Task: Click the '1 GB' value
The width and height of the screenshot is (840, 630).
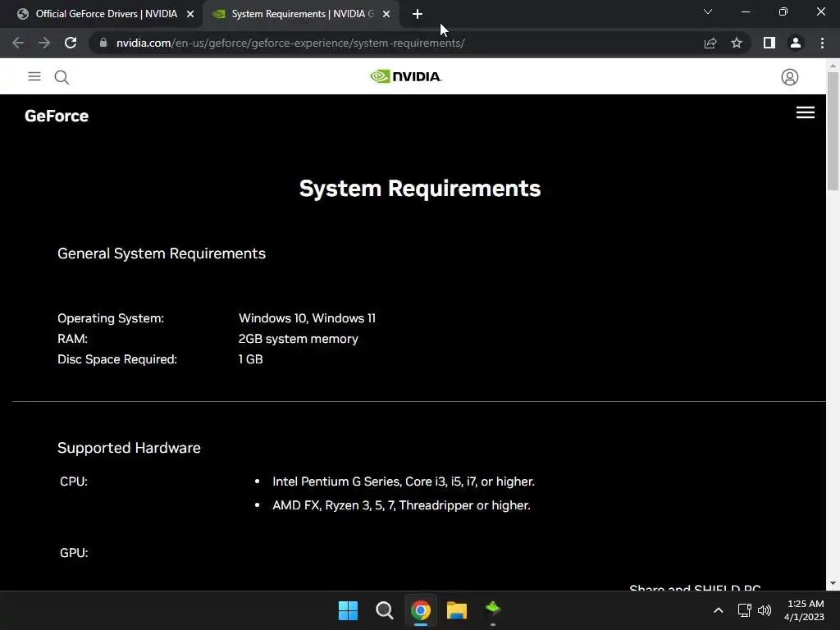Action: point(251,359)
